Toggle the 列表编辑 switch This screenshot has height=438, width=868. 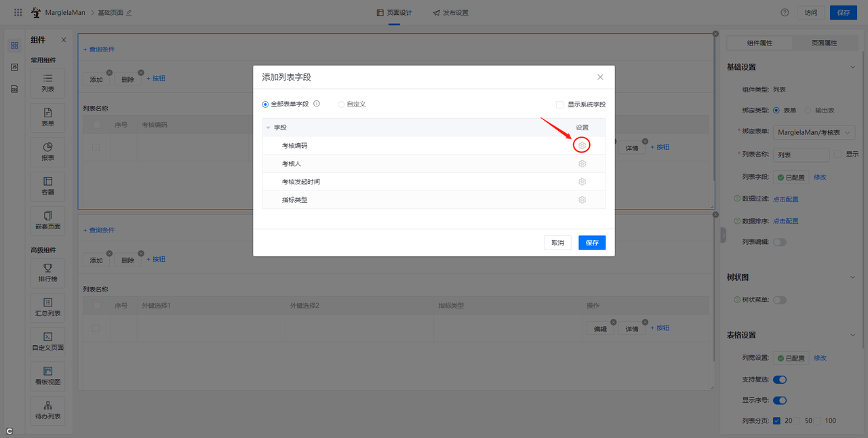(x=780, y=242)
